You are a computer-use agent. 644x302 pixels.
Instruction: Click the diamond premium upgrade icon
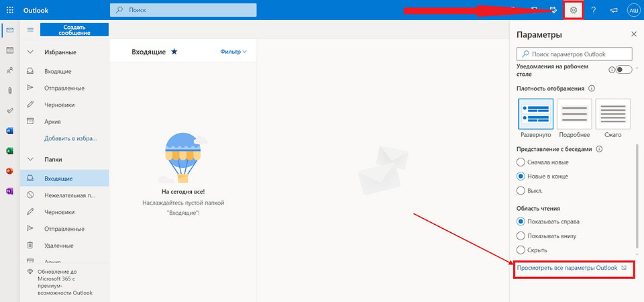(x=30, y=272)
